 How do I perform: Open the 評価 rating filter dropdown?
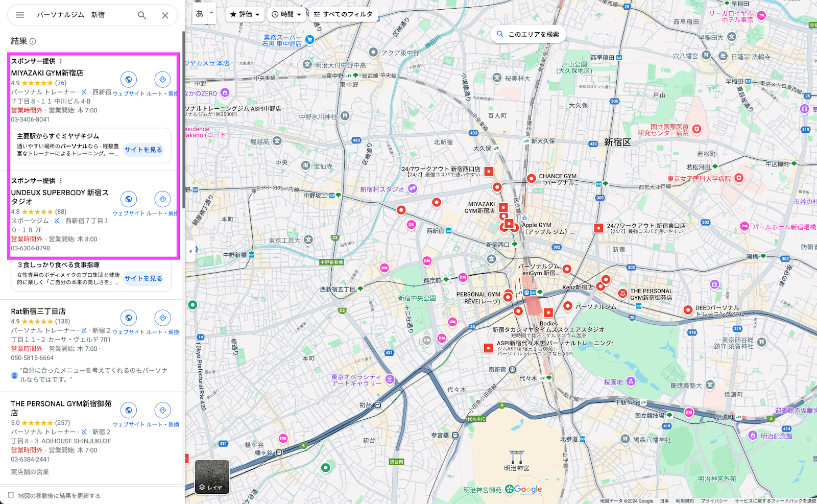tap(245, 14)
